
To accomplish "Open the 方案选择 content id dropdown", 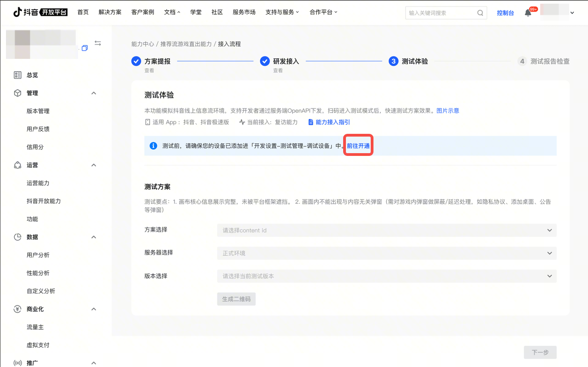I will 386,230.
